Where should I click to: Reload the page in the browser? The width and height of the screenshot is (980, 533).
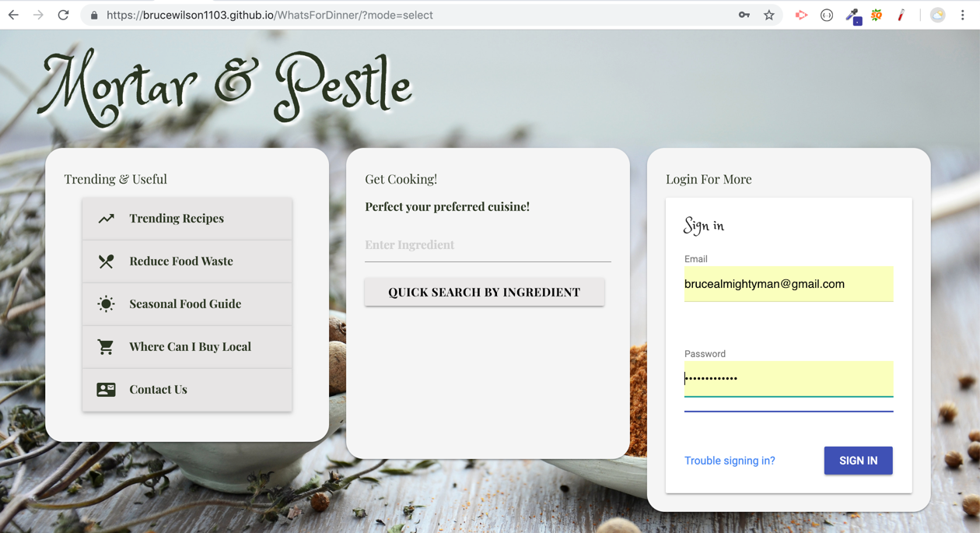click(64, 15)
